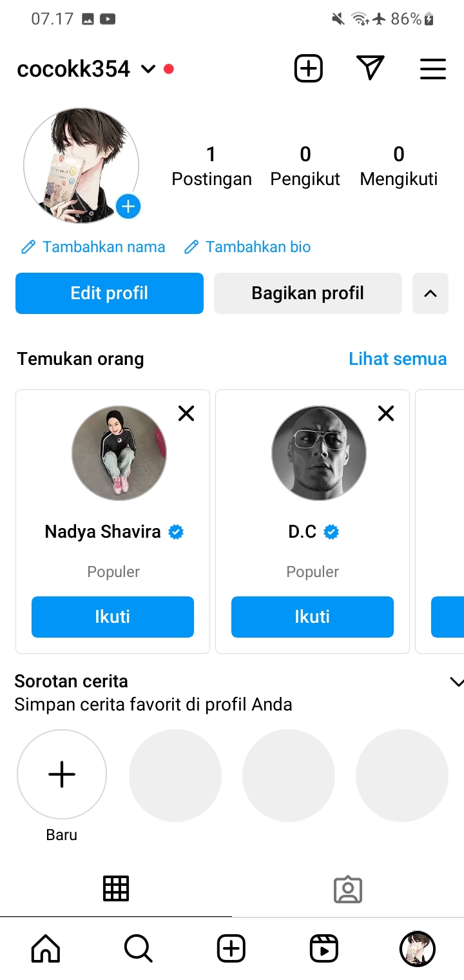
Task: Add a new story highlight Baru
Action: coord(62,774)
